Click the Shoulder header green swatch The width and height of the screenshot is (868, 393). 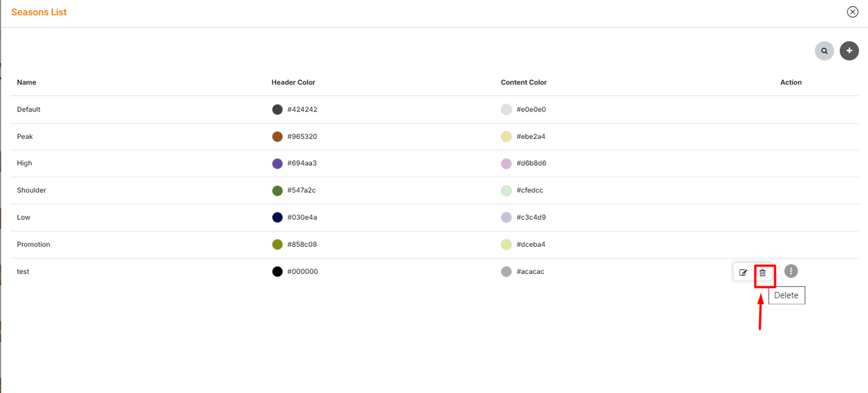pos(277,191)
